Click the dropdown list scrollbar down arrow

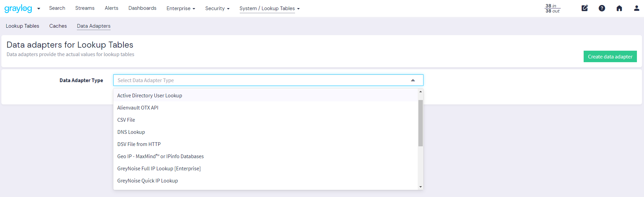pos(420,187)
